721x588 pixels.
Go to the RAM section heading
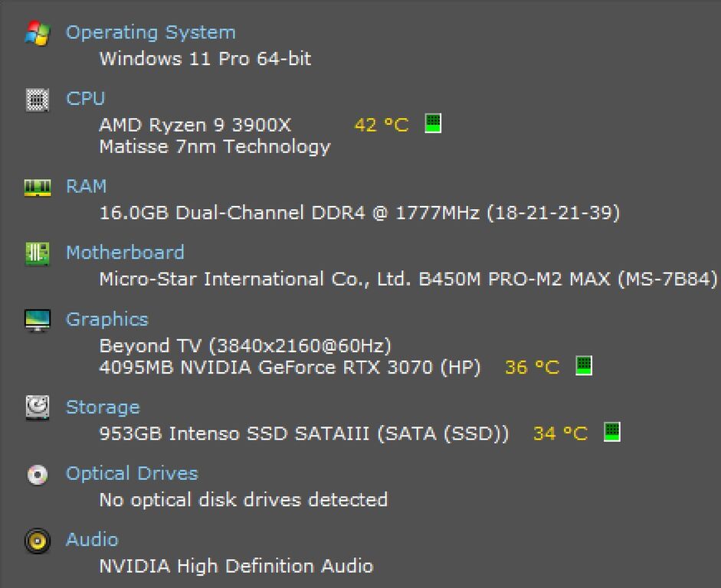tap(87, 187)
